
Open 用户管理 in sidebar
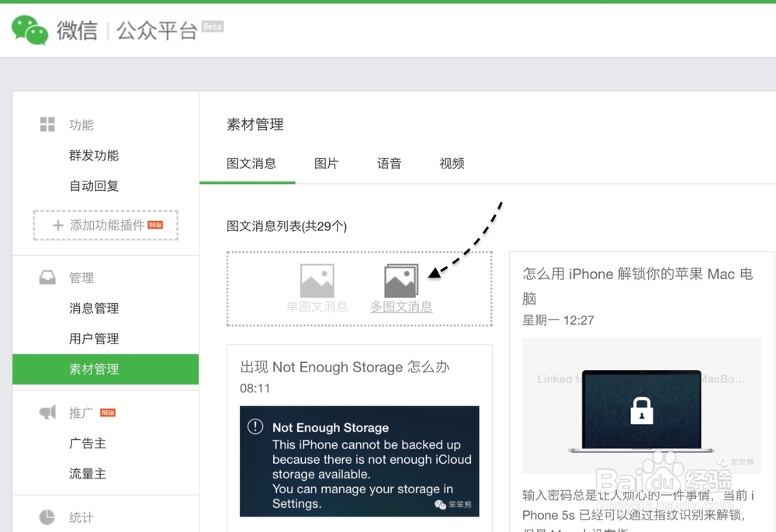(94, 339)
